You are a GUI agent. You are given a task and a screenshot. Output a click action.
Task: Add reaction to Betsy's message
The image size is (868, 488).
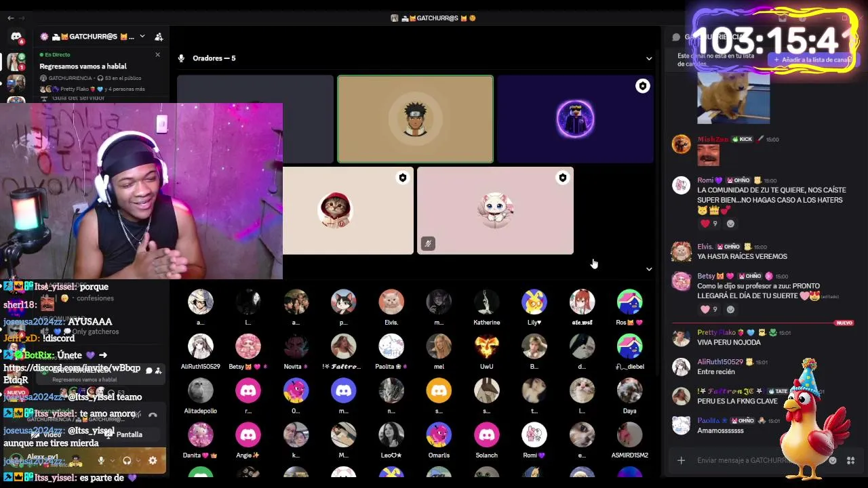coord(730,310)
